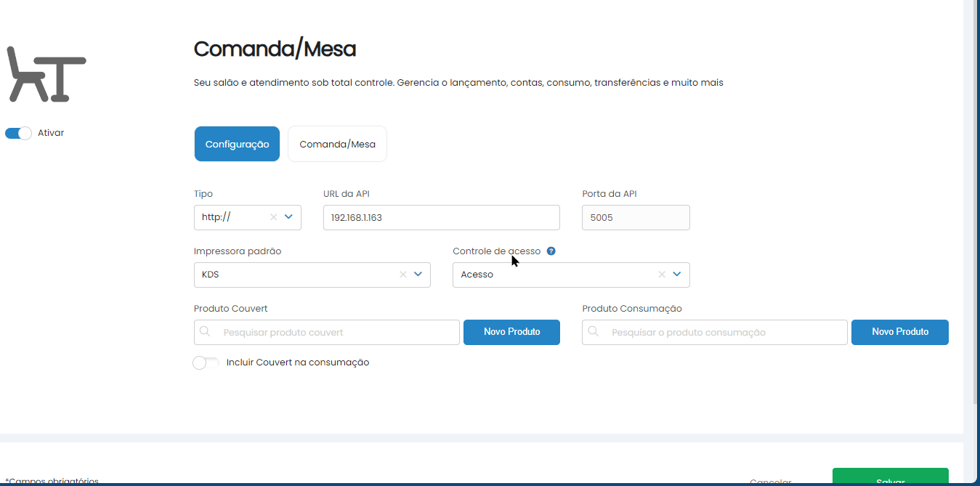Expand the Controle de acesso dropdown arrow

[x=677, y=275]
